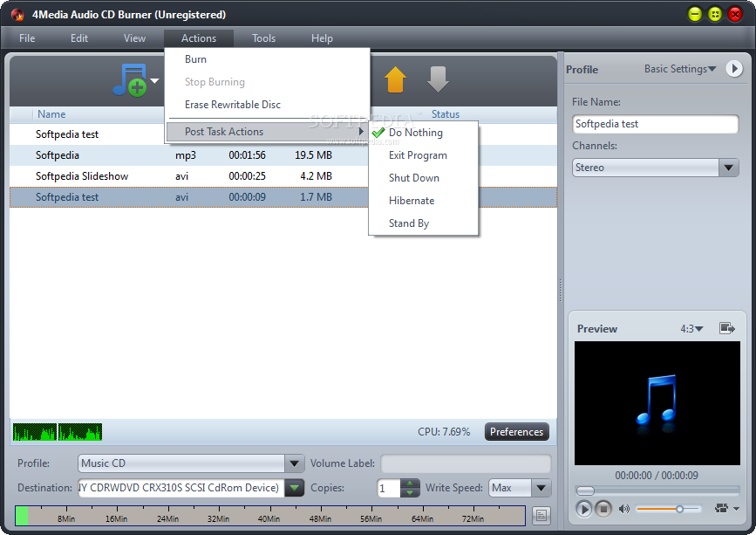The image size is (756, 535).
Task: Sort by Name column header
Action: (x=51, y=114)
